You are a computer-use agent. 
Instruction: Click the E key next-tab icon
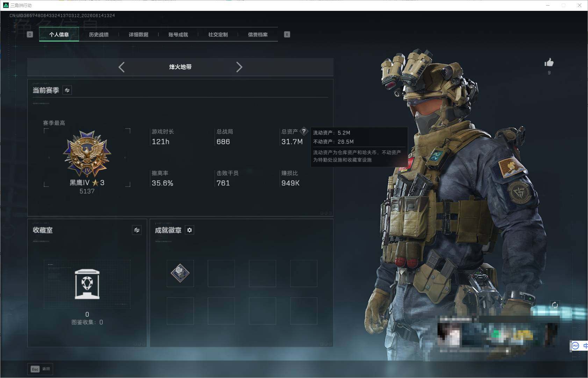(287, 34)
